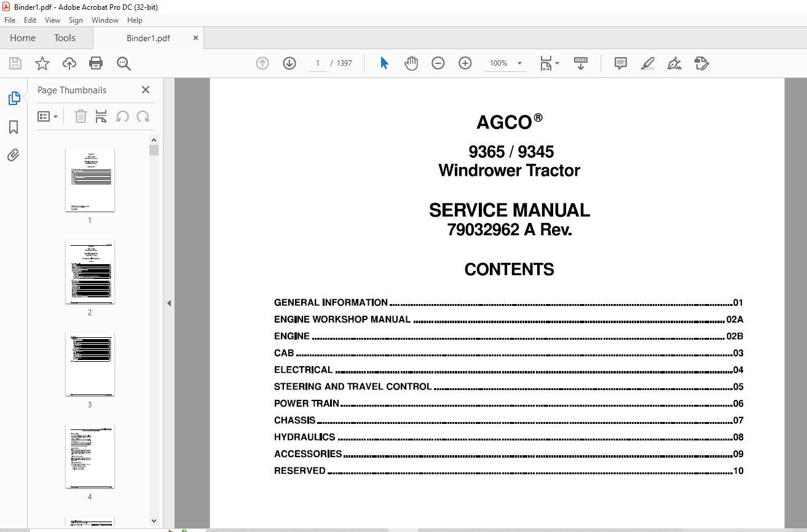Click the stamp tool icon
807x532 pixels.
702,63
